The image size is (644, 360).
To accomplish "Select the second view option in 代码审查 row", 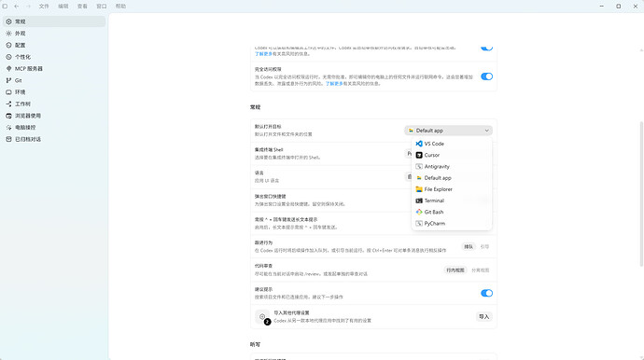I will point(480,270).
